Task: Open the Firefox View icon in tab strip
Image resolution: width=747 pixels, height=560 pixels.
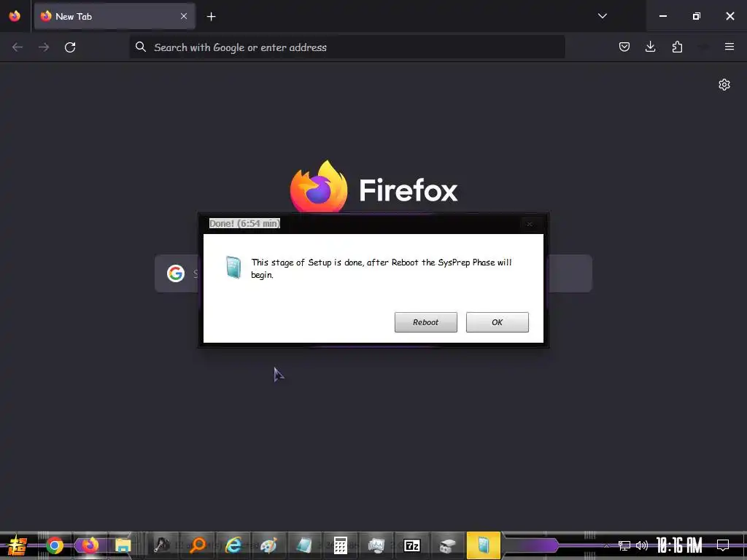Action: pos(15,16)
